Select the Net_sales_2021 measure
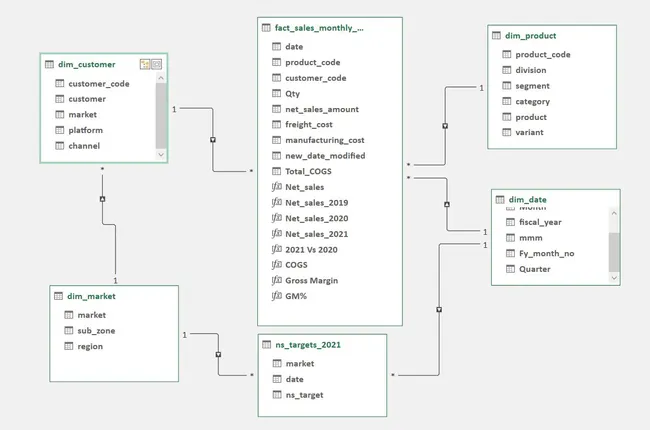 [x=316, y=234]
